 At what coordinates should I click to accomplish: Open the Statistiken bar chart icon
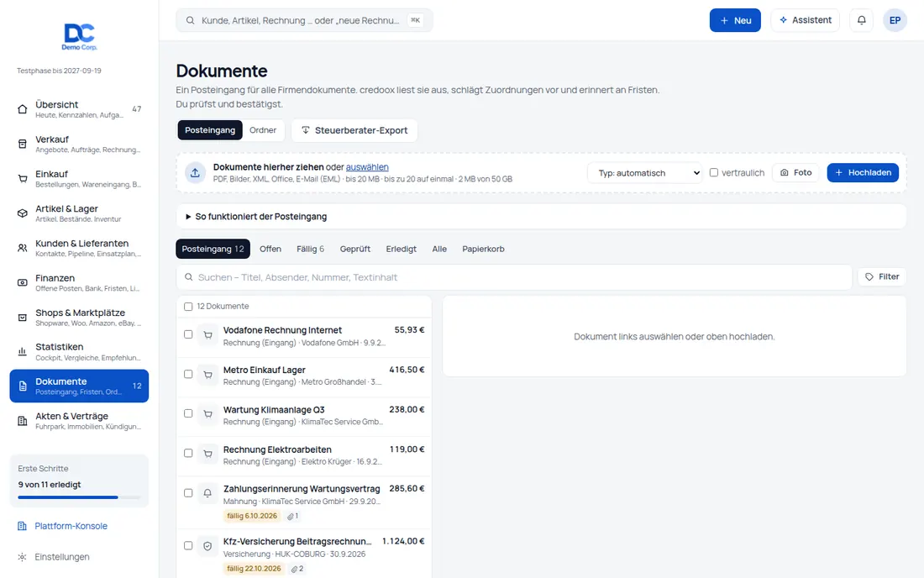click(x=23, y=352)
